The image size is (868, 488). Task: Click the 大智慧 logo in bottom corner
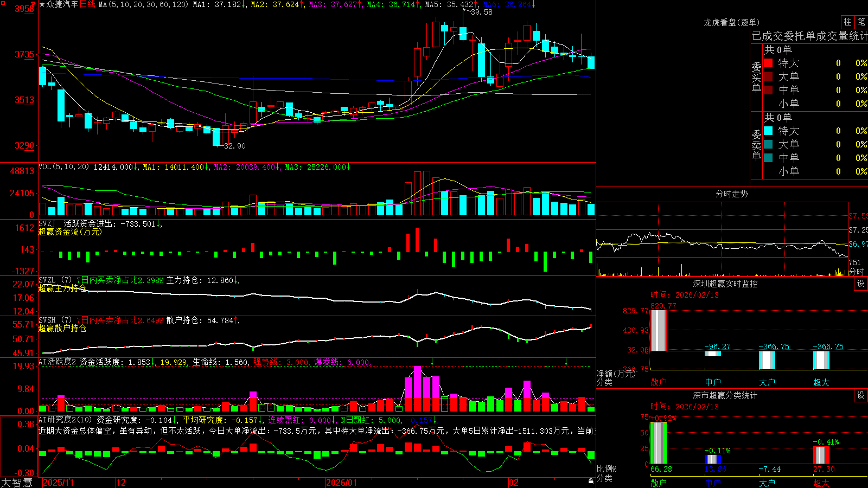click(x=17, y=483)
